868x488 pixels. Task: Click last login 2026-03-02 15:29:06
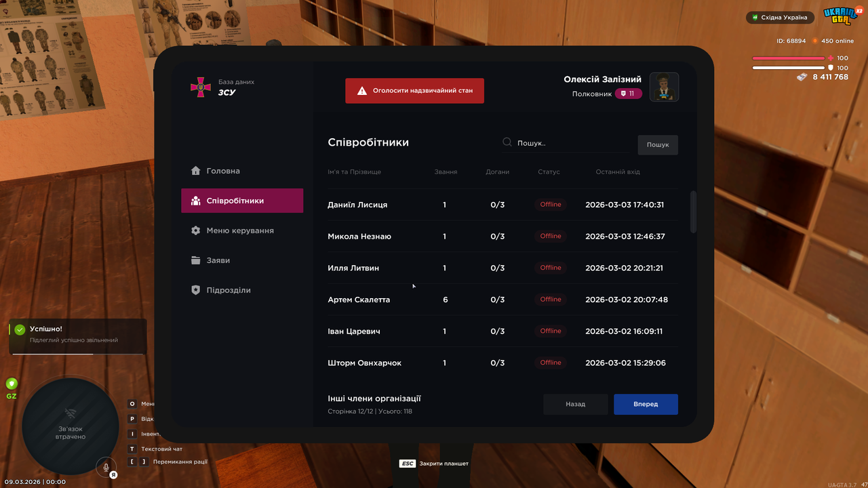[x=625, y=363]
